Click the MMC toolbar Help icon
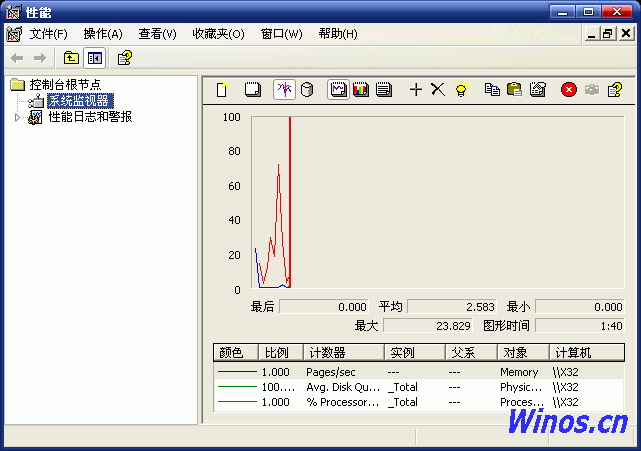The image size is (641, 451). tap(125, 58)
